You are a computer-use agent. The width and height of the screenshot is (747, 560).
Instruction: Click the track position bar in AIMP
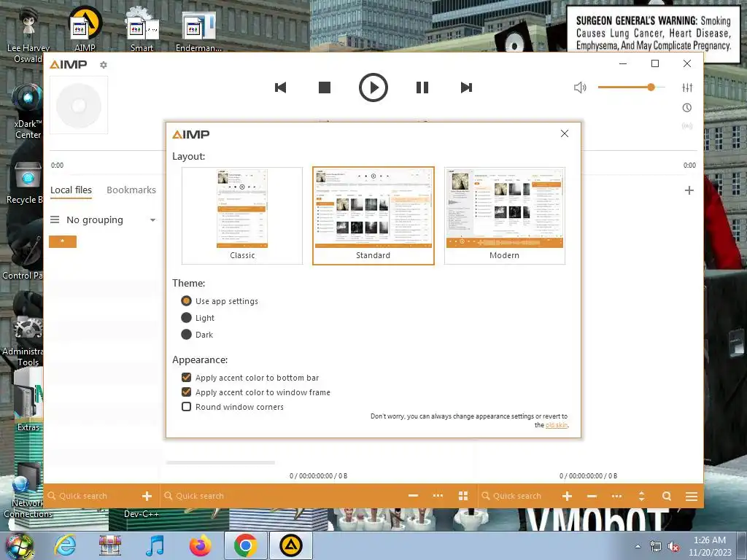point(373,150)
